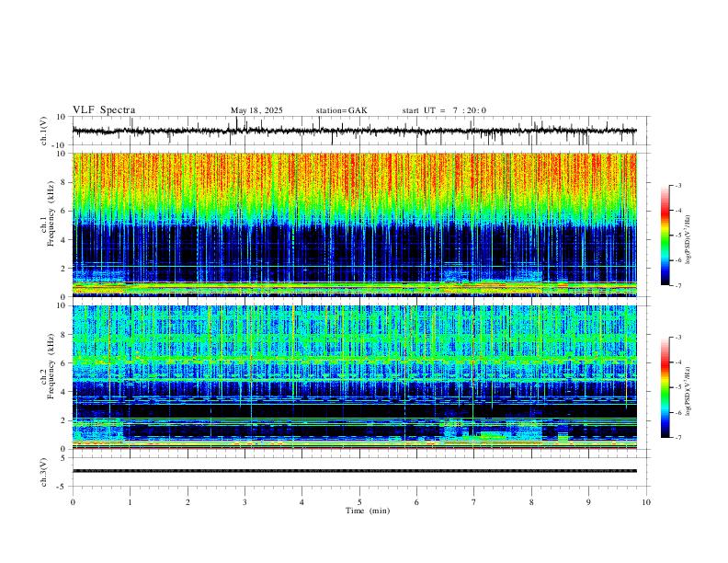Click time axis tick label "5"

tap(359, 502)
